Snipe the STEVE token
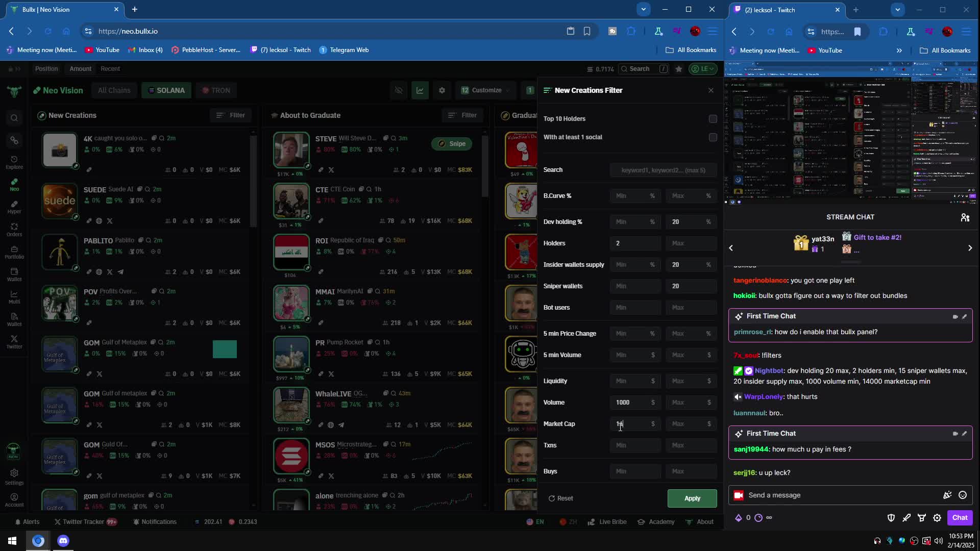This screenshot has width=980, height=551. point(452,144)
